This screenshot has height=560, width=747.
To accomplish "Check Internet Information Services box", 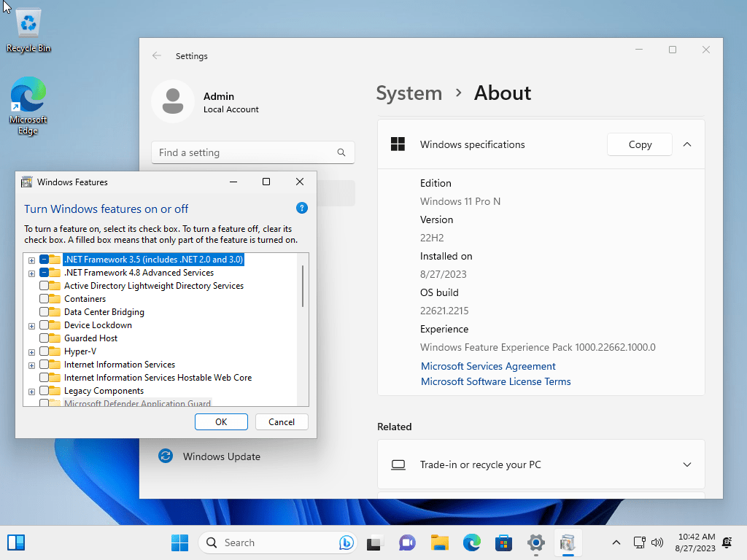I will pyautogui.click(x=44, y=365).
